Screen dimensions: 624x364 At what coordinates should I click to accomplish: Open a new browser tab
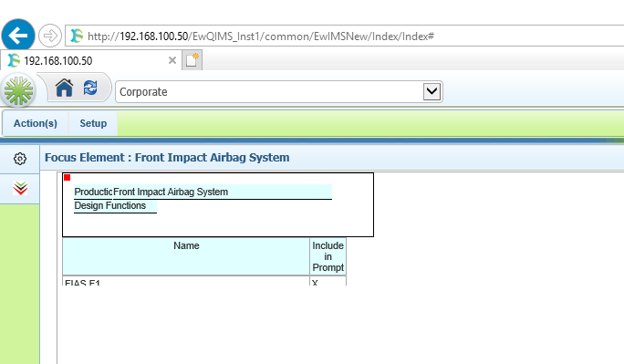click(x=192, y=60)
